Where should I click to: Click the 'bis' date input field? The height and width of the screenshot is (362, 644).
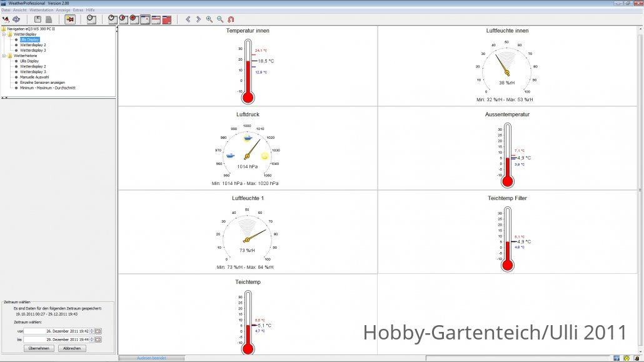tap(56, 339)
